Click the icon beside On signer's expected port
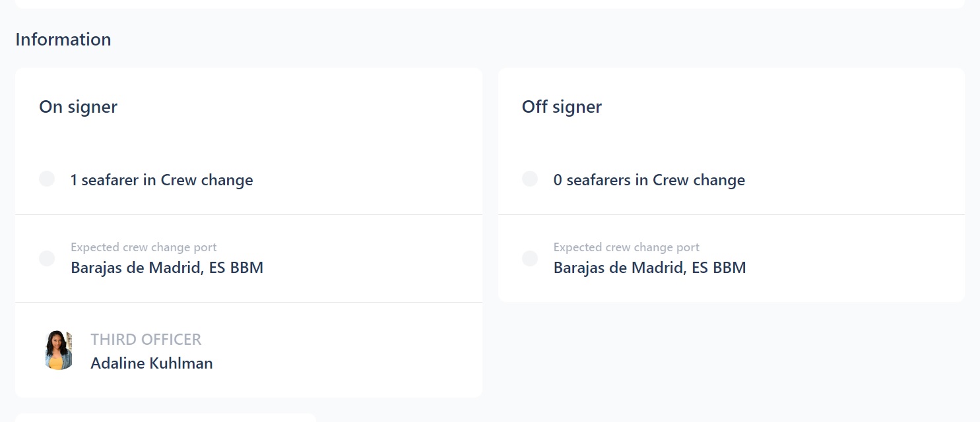The image size is (980, 422). 47,258
